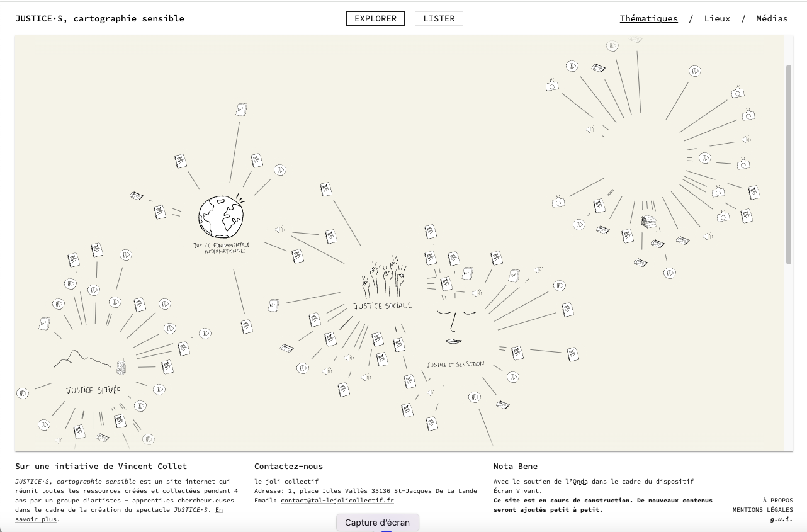Open the raised fists Justice sociale icon
The height and width of the screenshot is (532, 807).
coord(384,278)
